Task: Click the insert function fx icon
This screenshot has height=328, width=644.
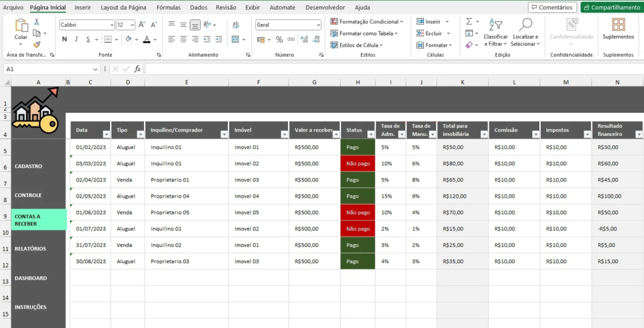Action: (138, 69)
